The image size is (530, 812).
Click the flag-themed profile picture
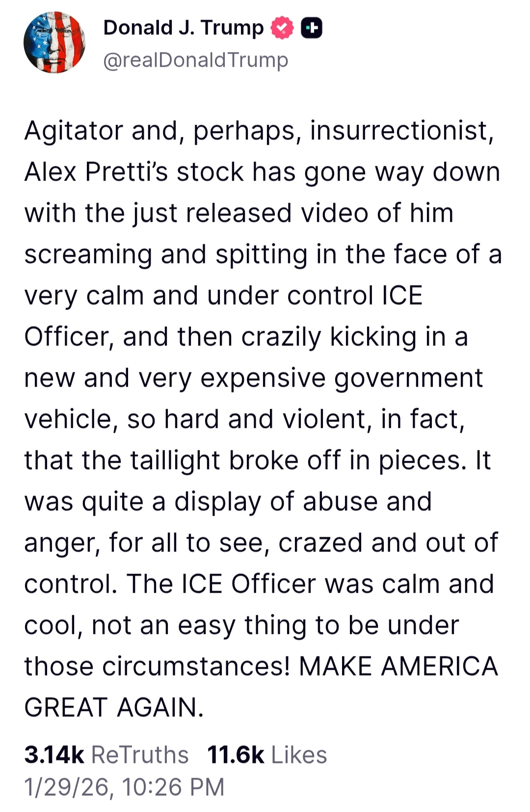[x=54, y=42]
